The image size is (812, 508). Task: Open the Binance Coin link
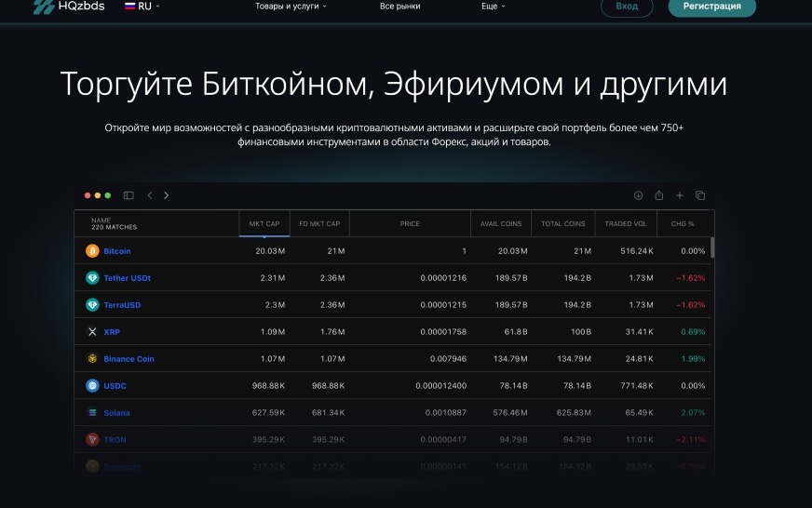pos(129,358)
